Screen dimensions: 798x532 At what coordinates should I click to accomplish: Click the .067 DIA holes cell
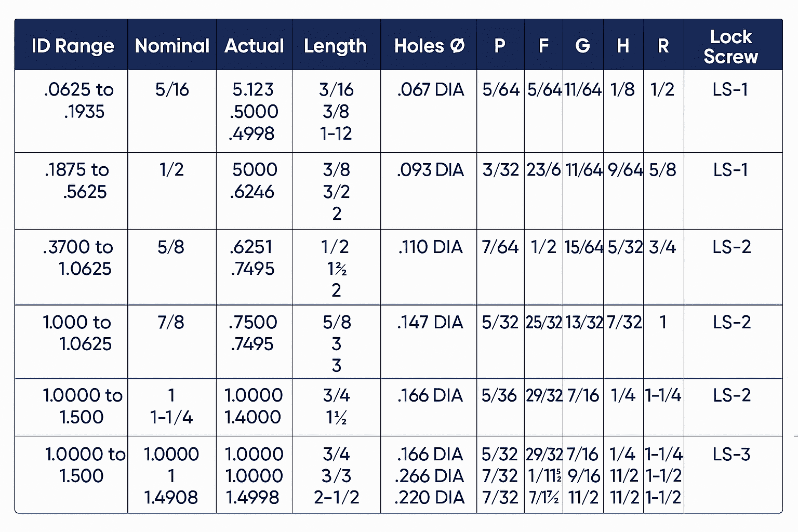[430, 89]
